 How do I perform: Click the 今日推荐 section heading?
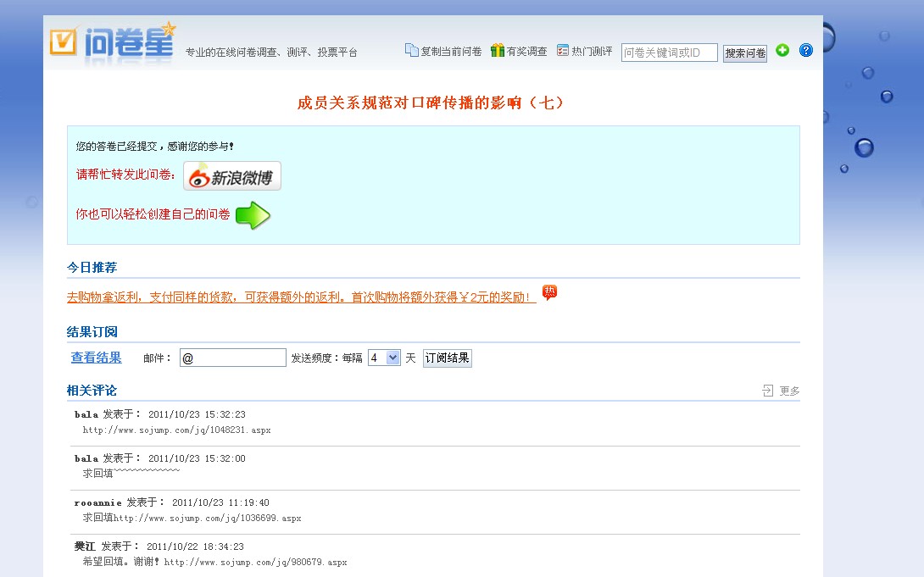(92, 268)
